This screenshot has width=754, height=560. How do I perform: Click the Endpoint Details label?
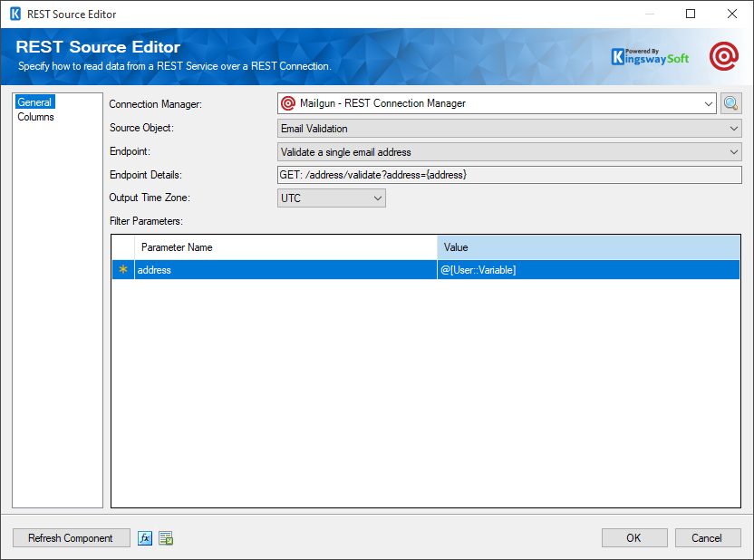tap(146, 175)
